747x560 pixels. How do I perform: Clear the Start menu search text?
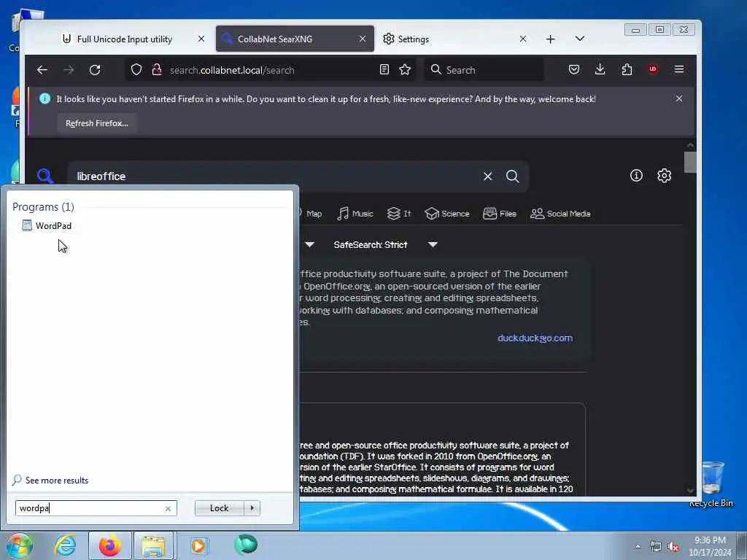tap(168, 508)
